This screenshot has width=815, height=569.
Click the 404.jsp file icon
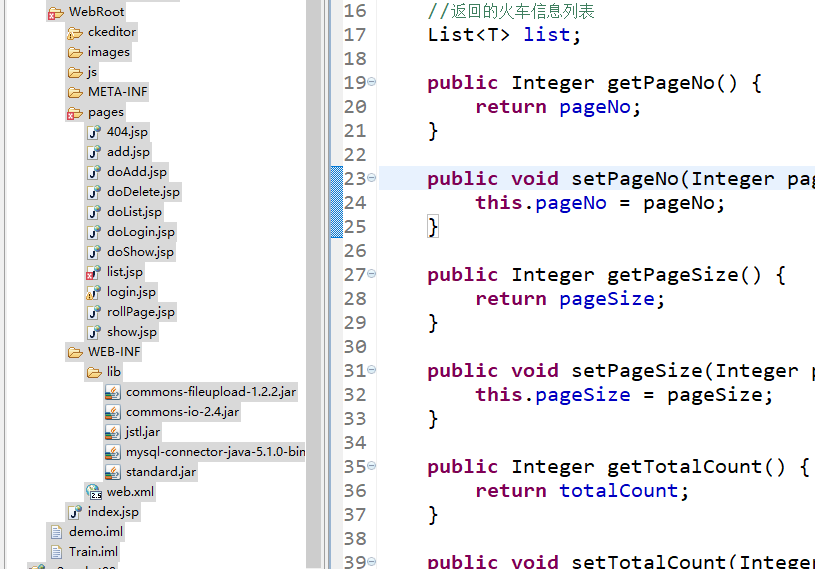(x=94, y=132)
